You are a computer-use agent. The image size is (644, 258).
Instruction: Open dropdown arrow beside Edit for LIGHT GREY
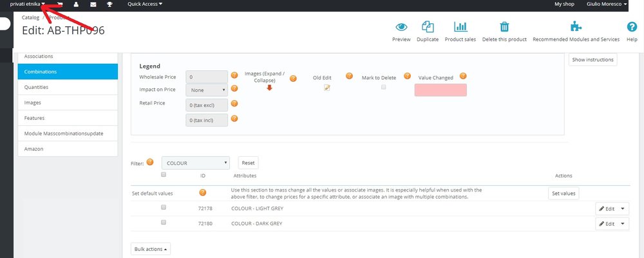[x=623, y=208]
